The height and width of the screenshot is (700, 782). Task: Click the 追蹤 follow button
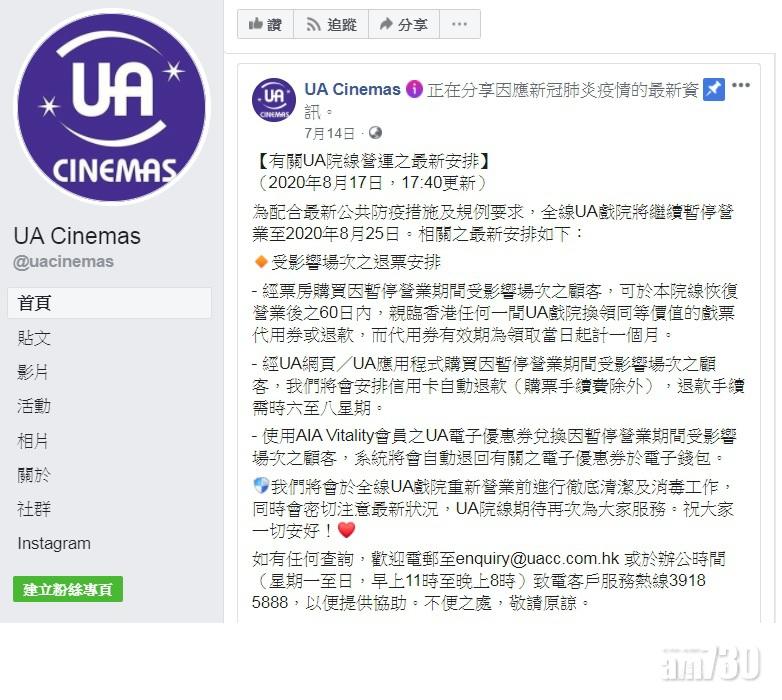click(331, 24)
